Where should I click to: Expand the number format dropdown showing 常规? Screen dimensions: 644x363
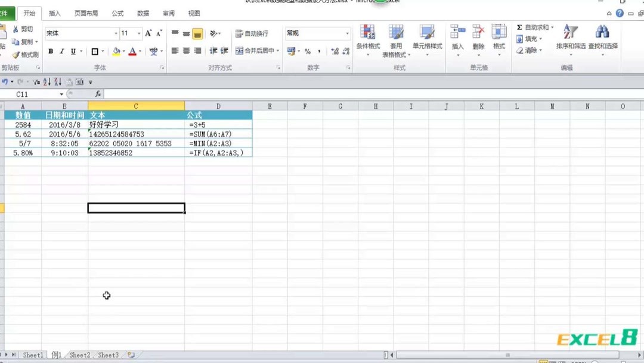click(x=348, y=33)
